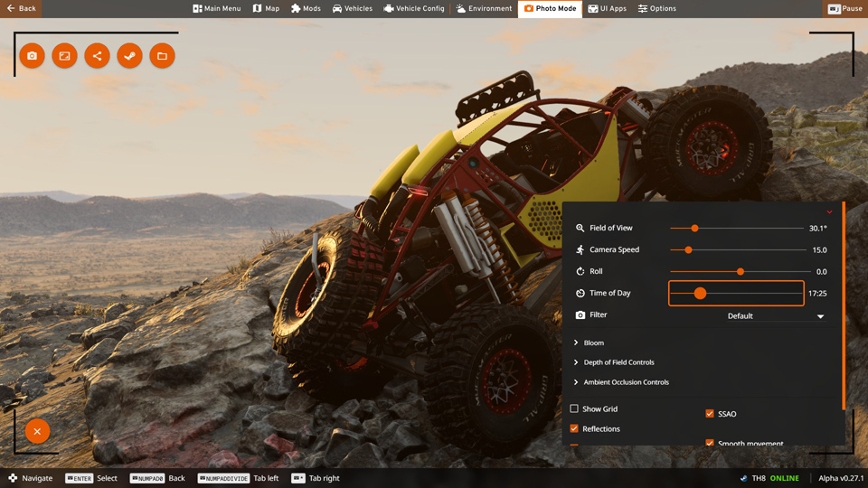Adjust the Camera Speed slider

pyautogui.click(x=738, y=250)
